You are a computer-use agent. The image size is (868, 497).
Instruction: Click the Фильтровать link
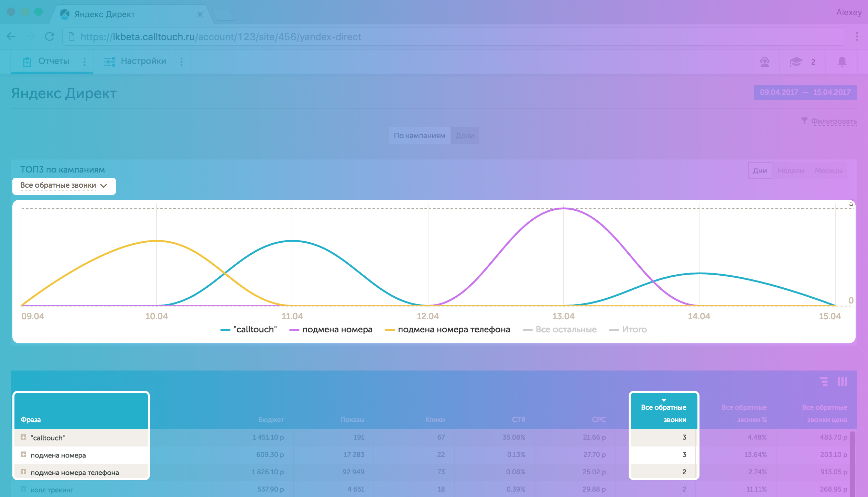[x=834, y=121]
